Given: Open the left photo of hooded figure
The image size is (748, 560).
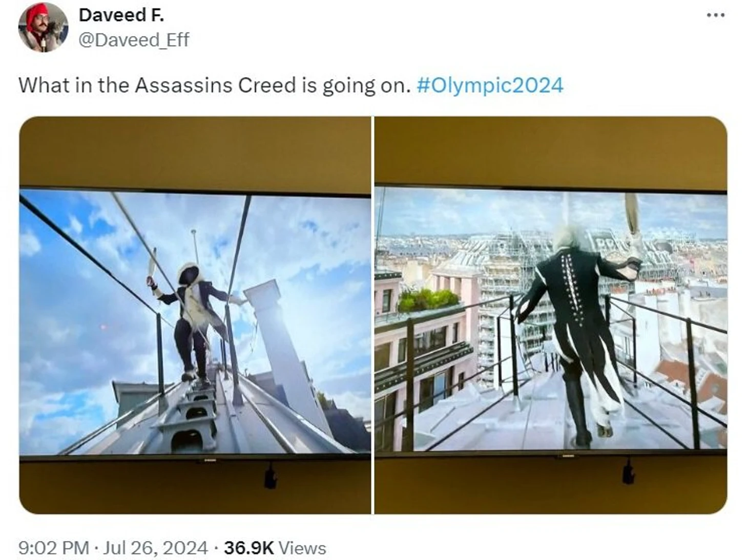Looking at the screenshot, I should click(x=195, y=315).
